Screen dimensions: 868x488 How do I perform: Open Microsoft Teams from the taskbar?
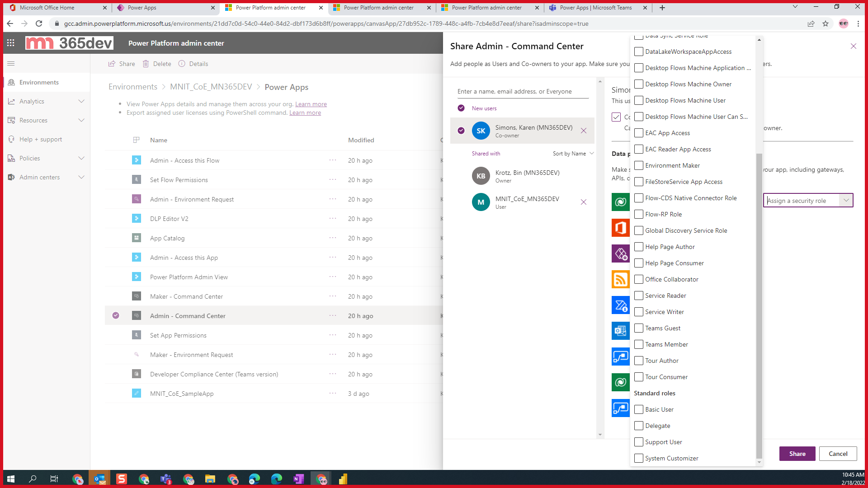(166, 479)
